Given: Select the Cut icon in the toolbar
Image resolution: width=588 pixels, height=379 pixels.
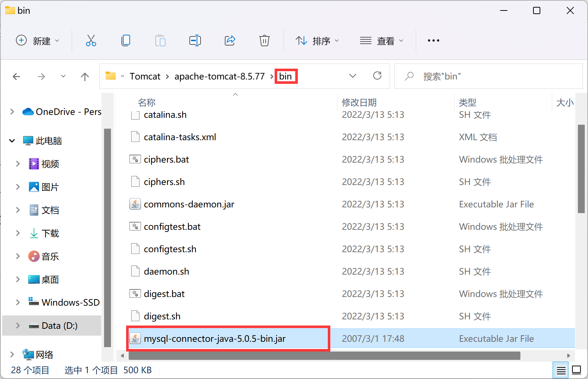Looking at the screenshot, I should click(91, 40).
